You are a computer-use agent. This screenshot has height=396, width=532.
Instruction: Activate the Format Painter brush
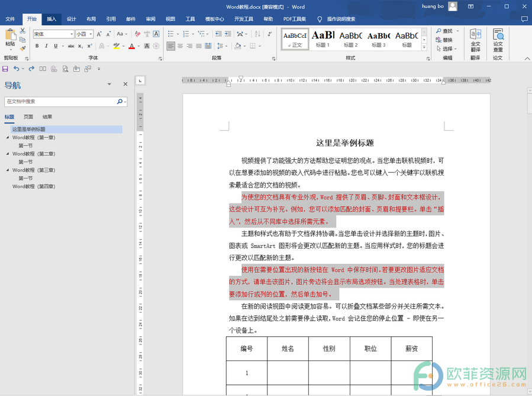point(22,49)
